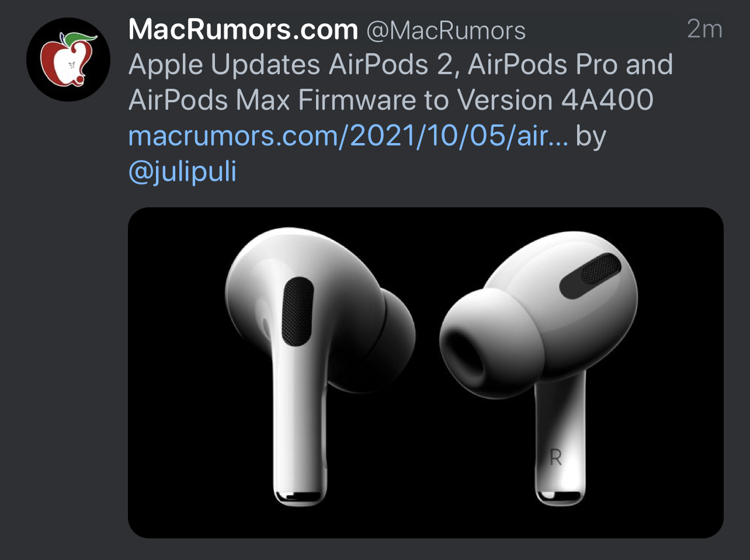This screenshot has height=560, width=750.
Task: Open the AirPods Pro image attachment
Action: click(426, 373)
